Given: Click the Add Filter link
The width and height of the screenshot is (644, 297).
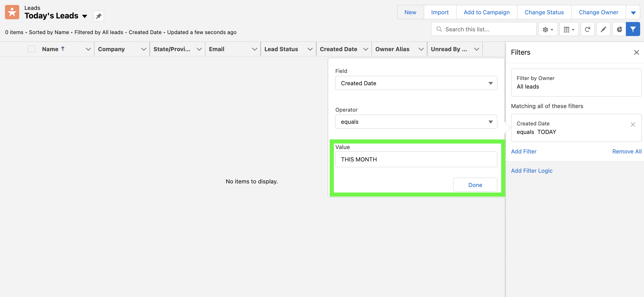Looking at the screenshot, I should pyautogui.click(x=524, y=151).
